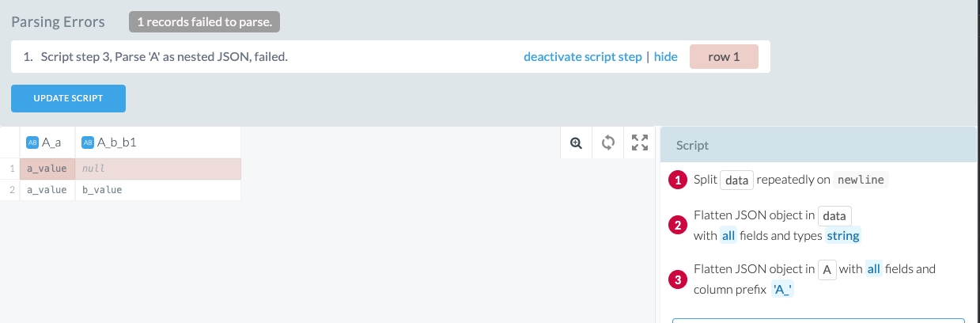Screen dimensions: 980x323
Task: Select script step 3 number badge
Action: coord(677,279)
